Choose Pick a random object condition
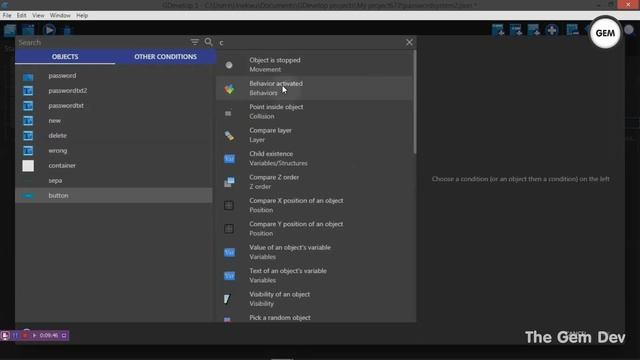 pyautogui.click(x=314, y=317)
